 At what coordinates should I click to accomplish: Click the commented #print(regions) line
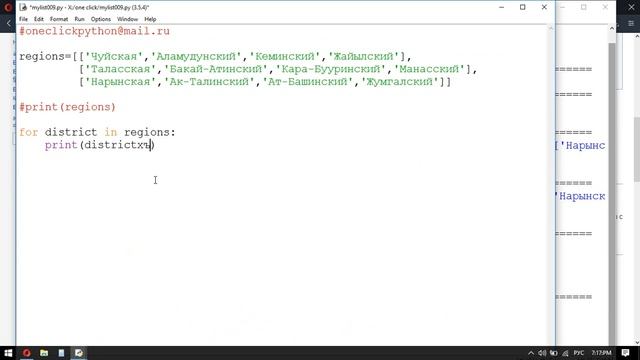coord(67,107)
